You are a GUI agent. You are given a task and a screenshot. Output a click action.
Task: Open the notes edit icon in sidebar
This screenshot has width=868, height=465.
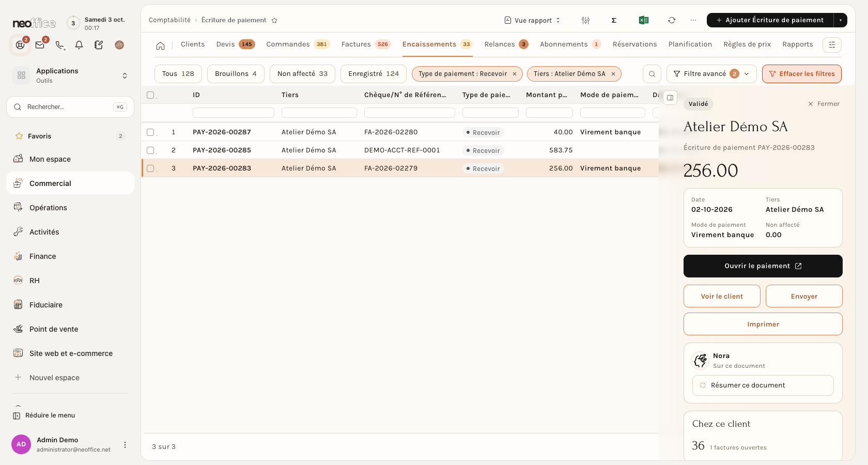click(x=99, y=45)
